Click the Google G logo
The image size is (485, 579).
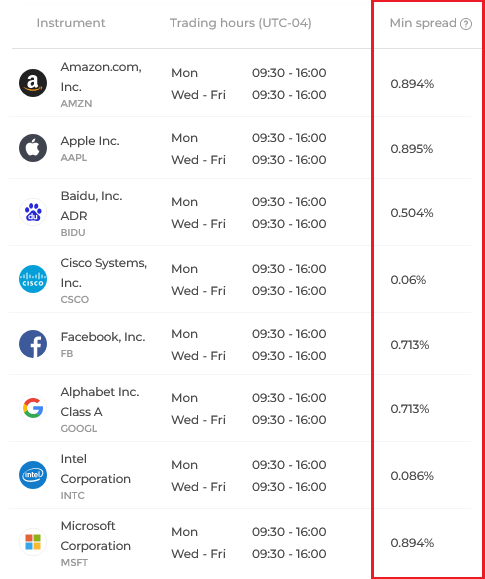[x=33, y=408]
